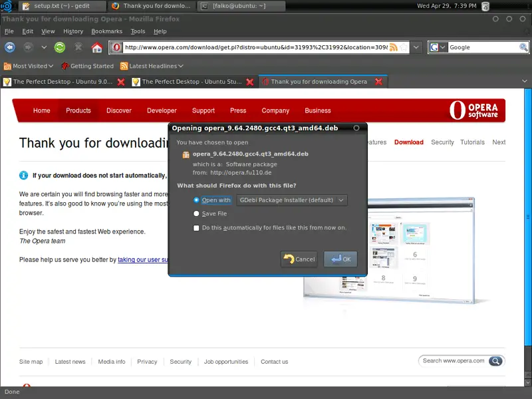The image size is (532, 399).
Task: Switch to setup.txt gedit taskbar window
Action: [x=62, y=6]
